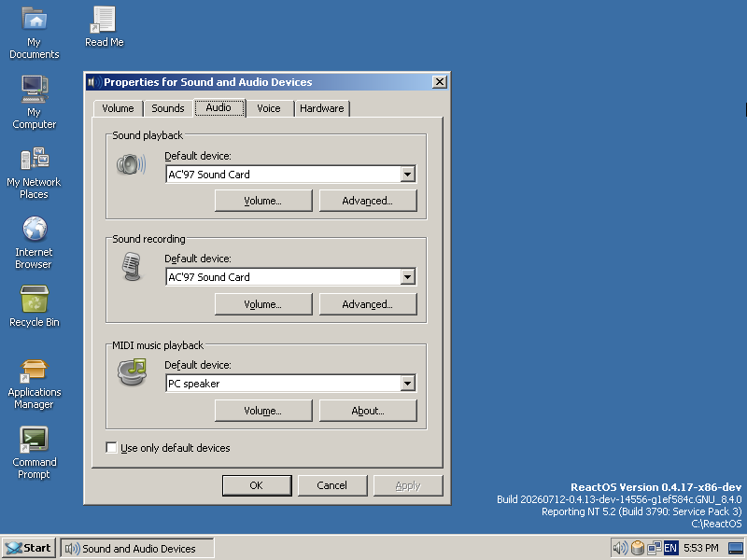Click Advanced button under Sound playback
The height and width of the screenshot is (560, 747).
click(x=368, y=201)
